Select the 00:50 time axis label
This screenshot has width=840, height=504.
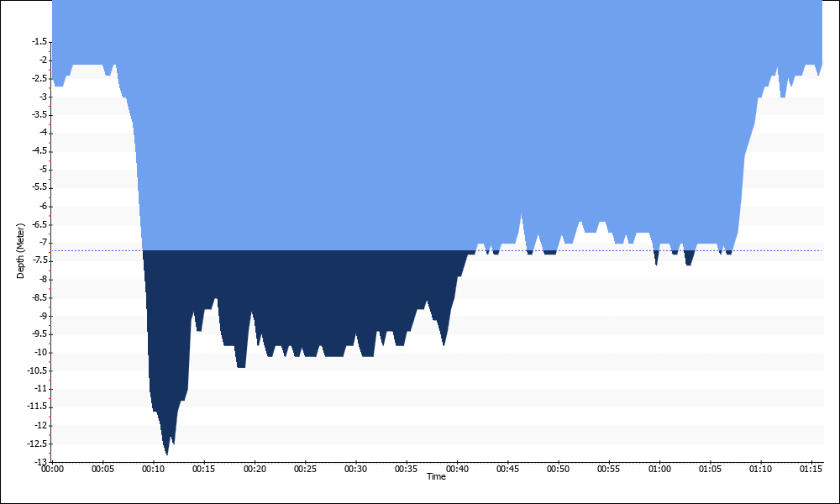[x=559, y=470]
